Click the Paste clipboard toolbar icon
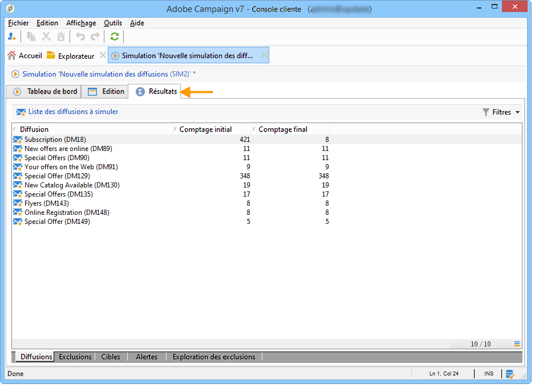Viewport: 539px width, 392px height. tap(61, 36)
